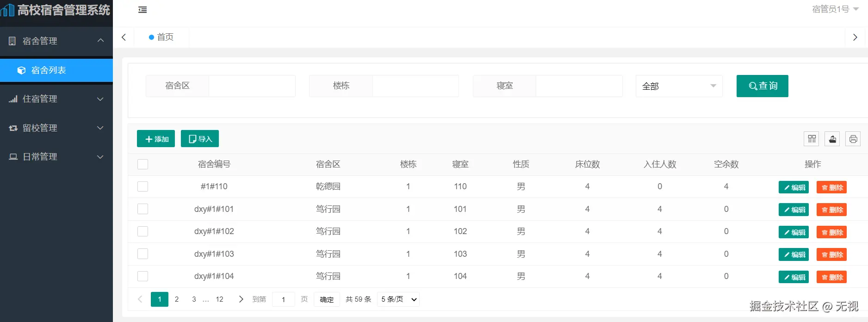
Task: Click the page number jump input
Action: [284, 299]
